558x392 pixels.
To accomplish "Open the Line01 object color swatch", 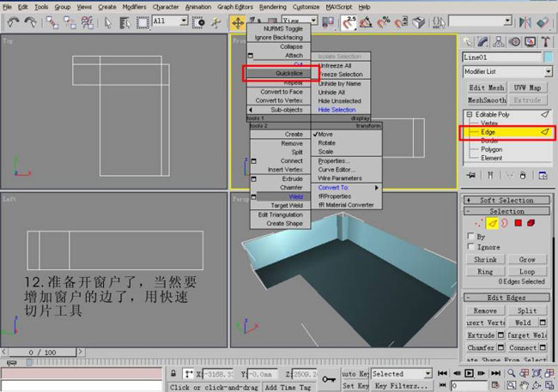I will pos(549,57).
